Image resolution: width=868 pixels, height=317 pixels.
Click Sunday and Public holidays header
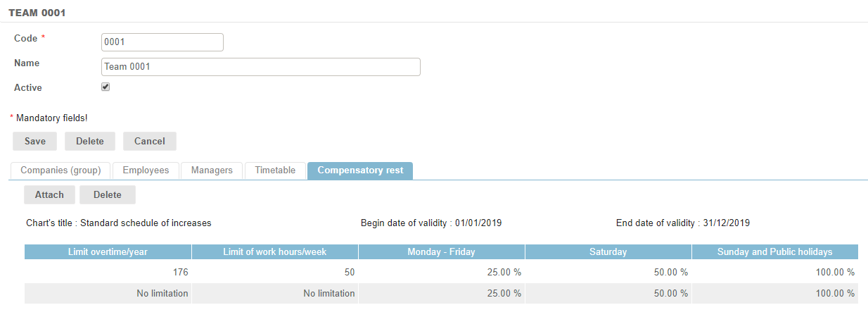tap(774, 251)
